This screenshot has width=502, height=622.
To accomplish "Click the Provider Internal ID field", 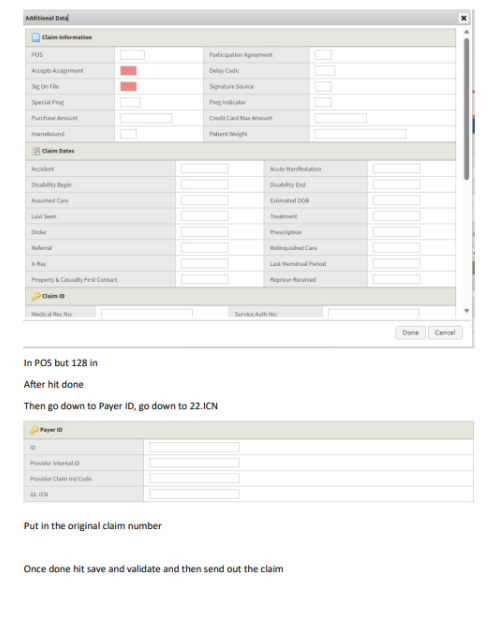I will click(x=194, y=463).
